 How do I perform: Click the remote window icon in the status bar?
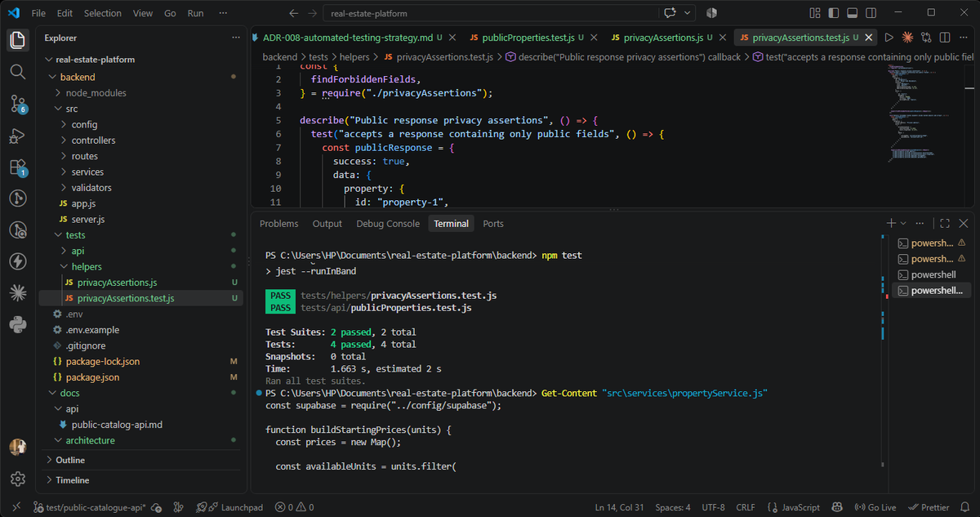(16, 507)
